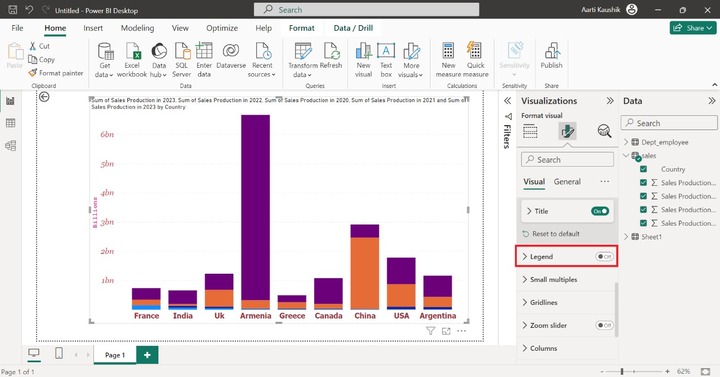The height and width of the screenshot is (377, 720).
Task: Expand the Filters pane
Action: tap(507, 101)
